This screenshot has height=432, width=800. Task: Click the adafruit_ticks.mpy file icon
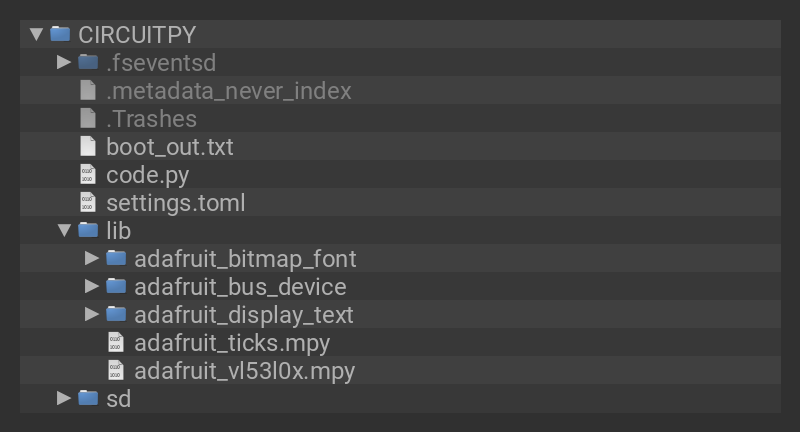[116, 343]
